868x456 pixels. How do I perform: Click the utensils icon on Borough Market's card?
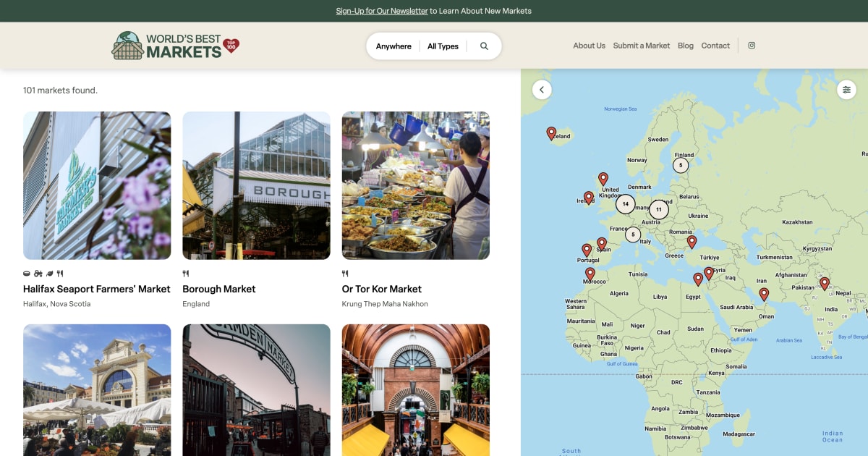pos(186,274)
